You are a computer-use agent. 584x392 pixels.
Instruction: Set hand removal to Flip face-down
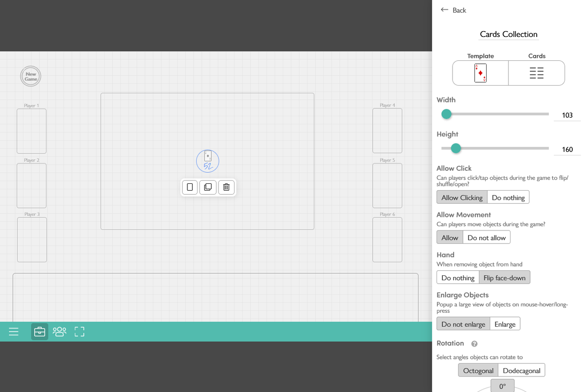pyautogui.click(x=505, y=277)
